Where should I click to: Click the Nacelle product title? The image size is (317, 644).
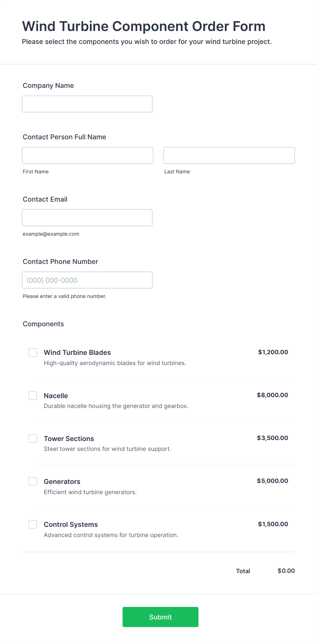click(56, 396)
